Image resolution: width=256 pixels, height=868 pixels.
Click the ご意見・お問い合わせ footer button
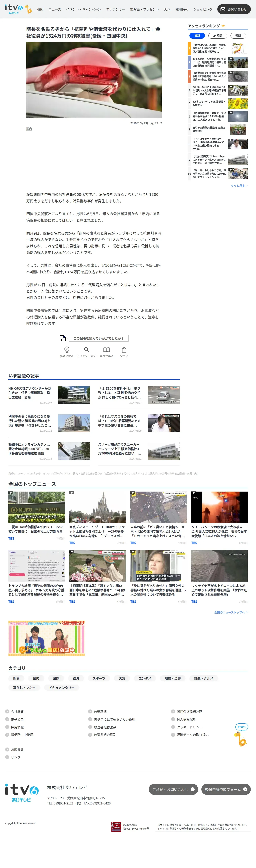click(173, 789)
